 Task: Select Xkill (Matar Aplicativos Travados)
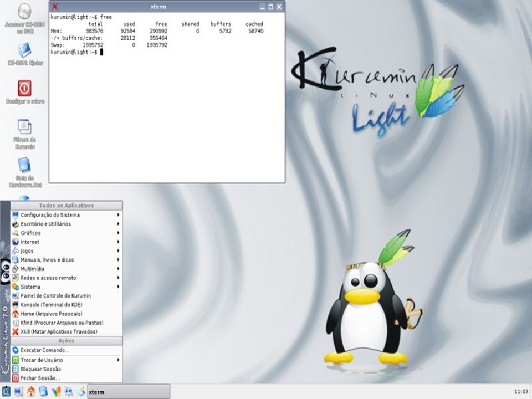pos(66,332)
